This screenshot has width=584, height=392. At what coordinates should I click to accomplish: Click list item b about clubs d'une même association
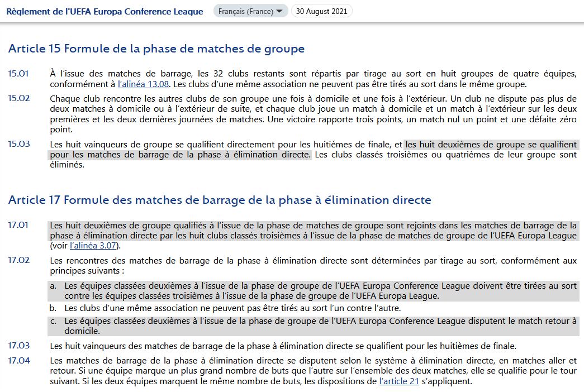225,308
